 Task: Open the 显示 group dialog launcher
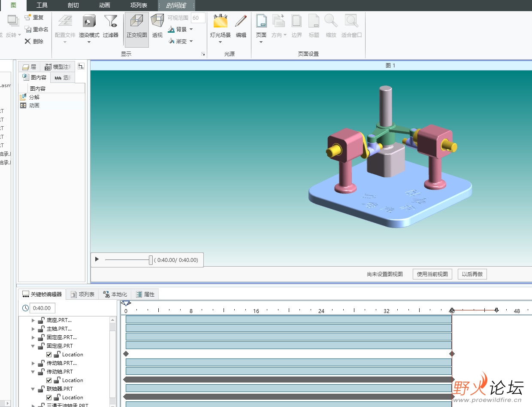point(203,54)
